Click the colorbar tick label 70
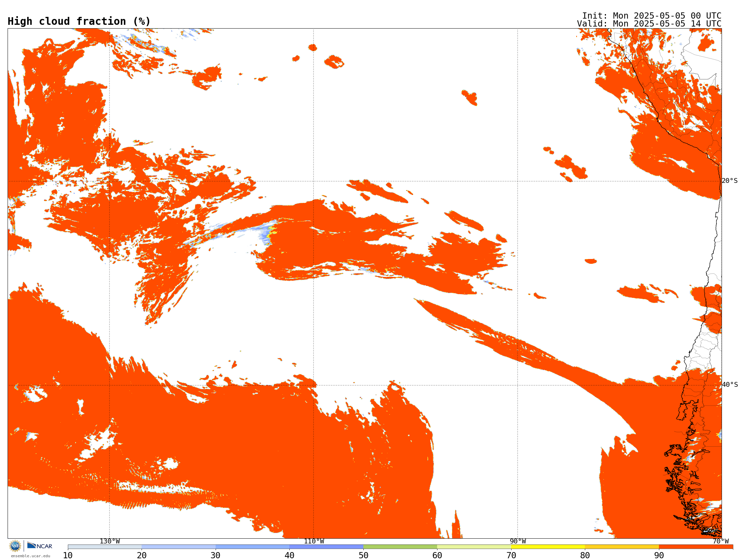Viewport: 744px width, 560px height. pyautogui.click(x=511, y=556)
